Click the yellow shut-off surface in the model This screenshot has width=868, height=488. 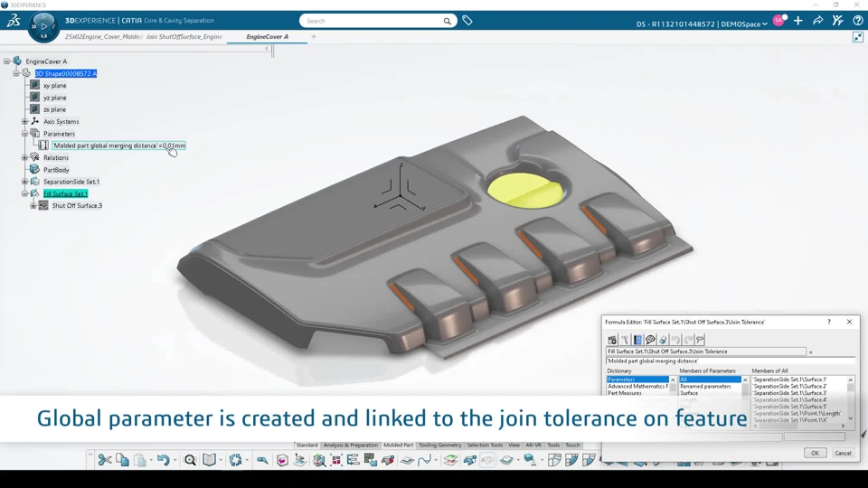(524, 190)
